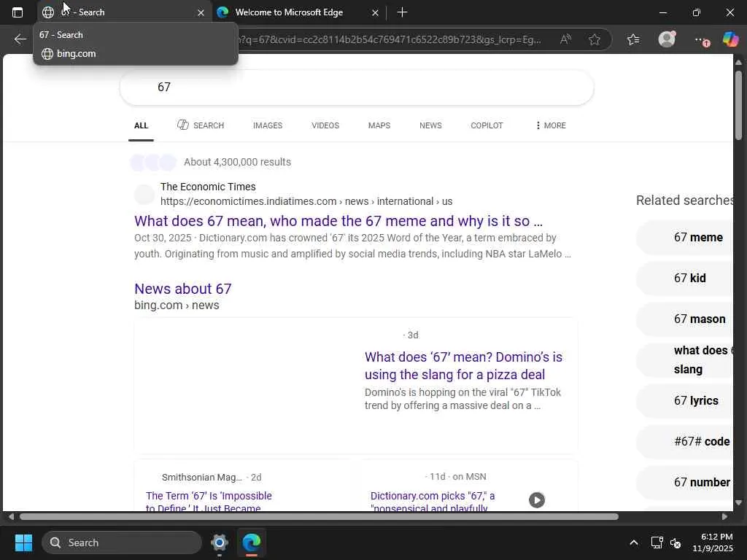The height and width of the screenshot is (560, 747).
Task: Open the Windows Start menu
Action: coord(23,542)
